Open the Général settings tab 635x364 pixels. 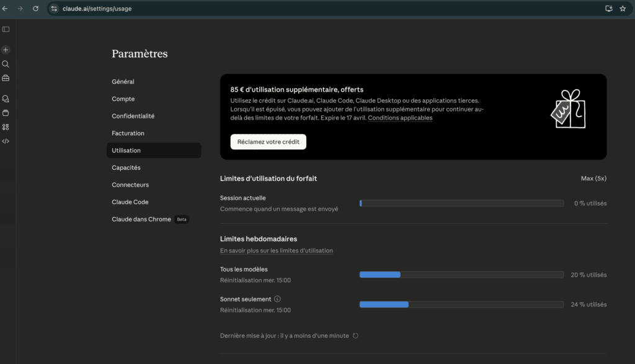pos(123,82)
